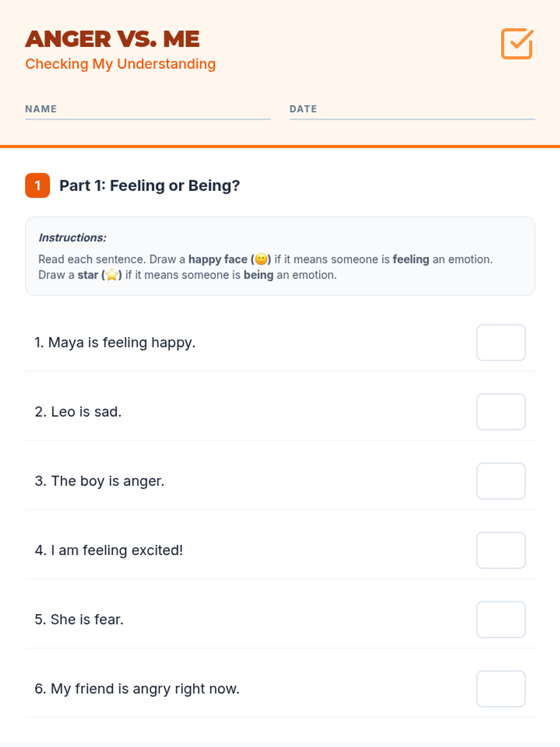Click the star emoji in instructions

click(112, 275)
